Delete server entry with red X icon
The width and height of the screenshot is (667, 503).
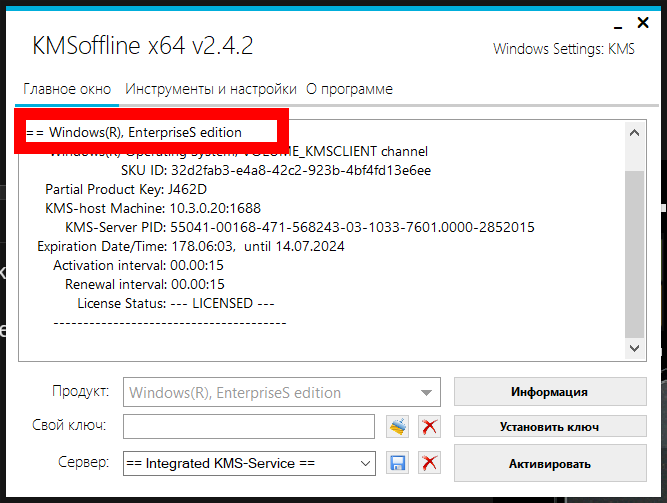(x=429, y=463)
